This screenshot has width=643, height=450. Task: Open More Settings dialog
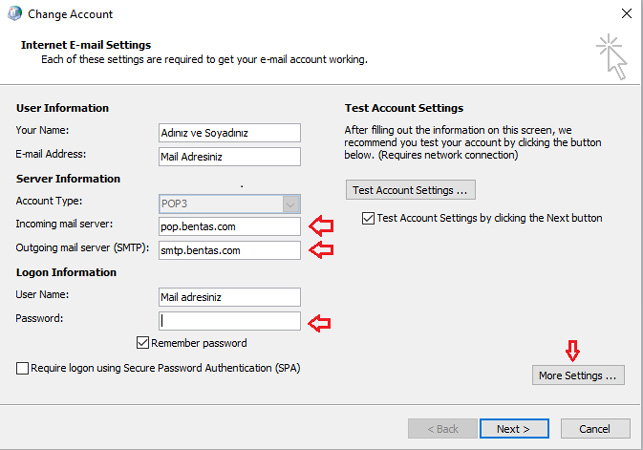tap(578, 375)
